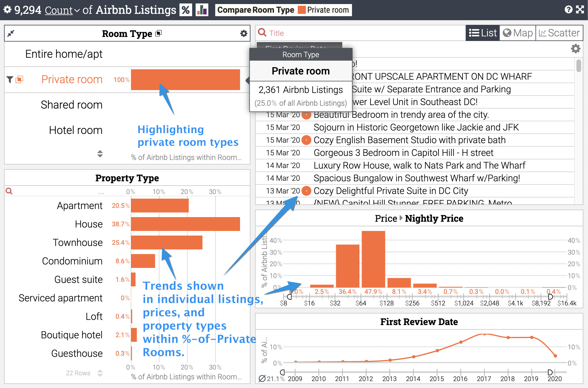This screenshot has height=388, width=588.
Task: Open Room Type panel gear settings
Action: [244, 33]
